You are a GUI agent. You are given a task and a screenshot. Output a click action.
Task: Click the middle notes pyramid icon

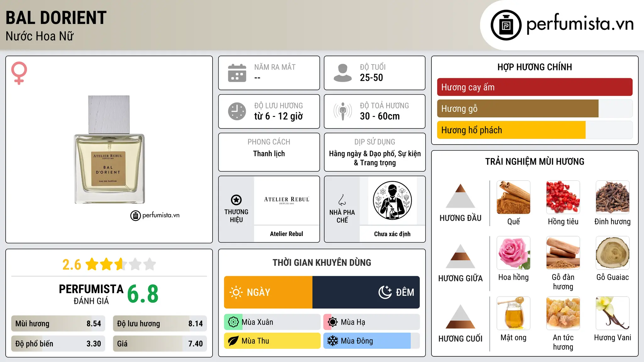point(460,256)
